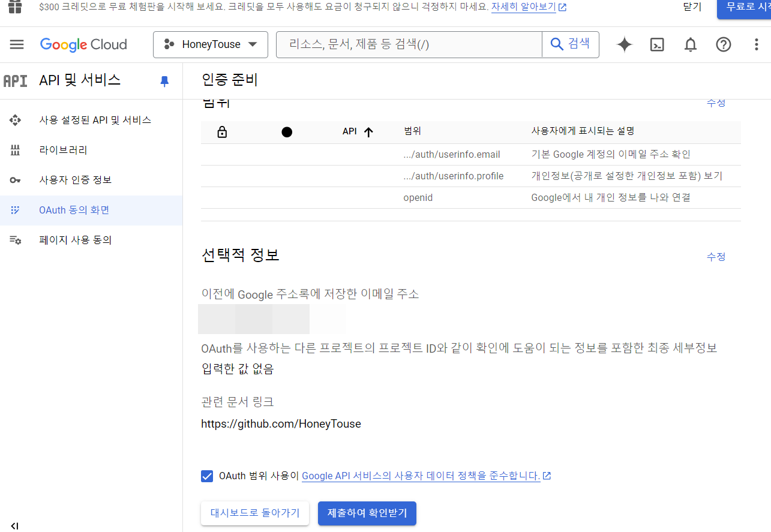The width and height of the screenshot is (771, 532).
Task: Click the .../auth/userinfo.profile scope row
Action: pos(471,176)
